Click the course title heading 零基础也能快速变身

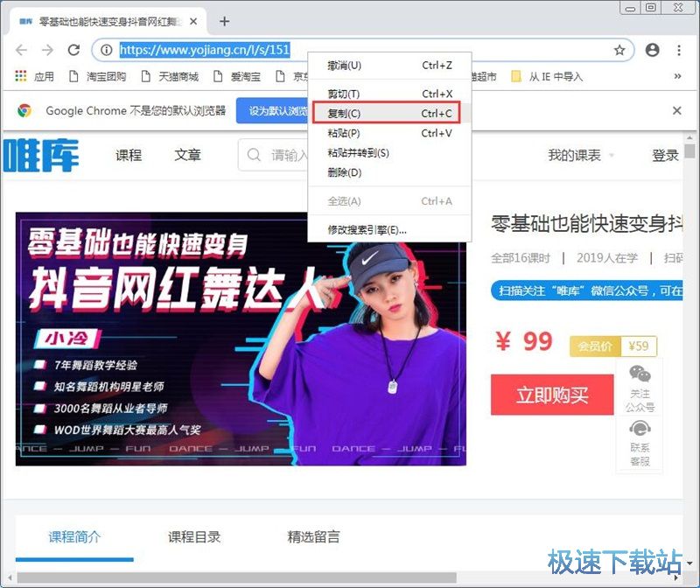coord(586,223)
